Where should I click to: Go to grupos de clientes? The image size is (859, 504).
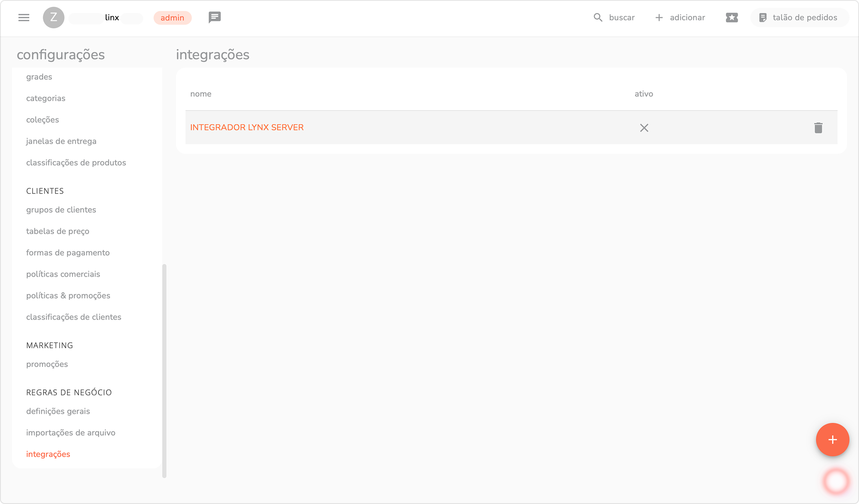(x=61, y=210)
